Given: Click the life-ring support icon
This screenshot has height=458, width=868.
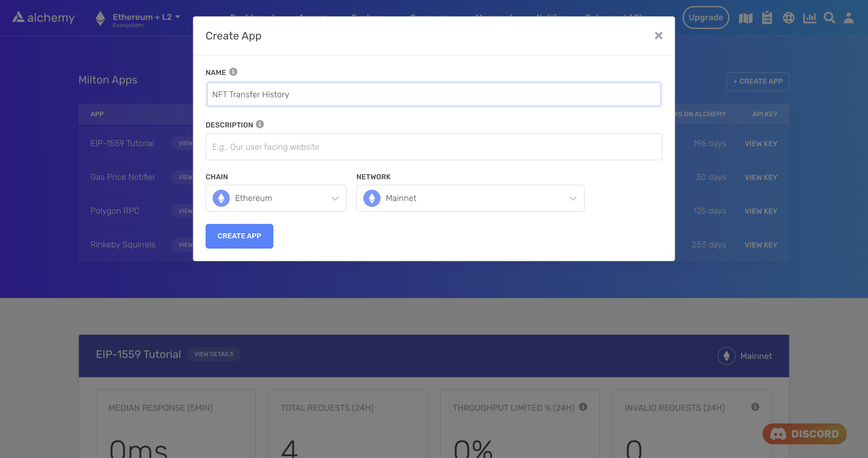Looking at the screenshot, I should point(788,18).
